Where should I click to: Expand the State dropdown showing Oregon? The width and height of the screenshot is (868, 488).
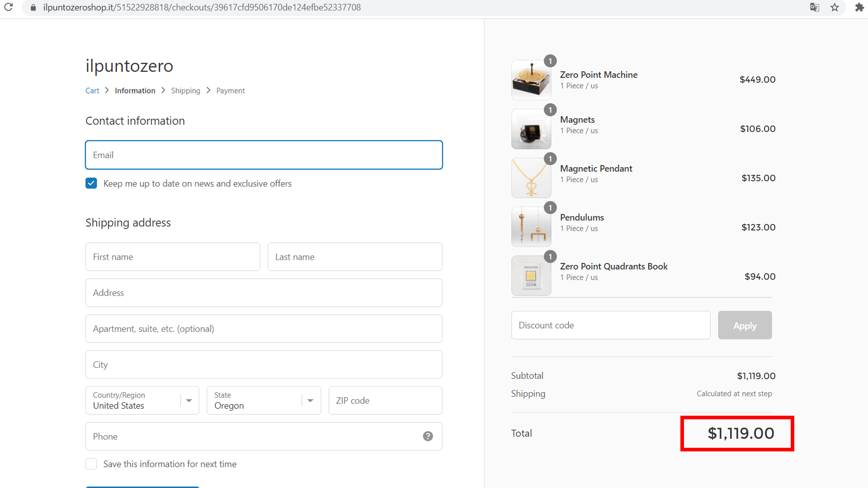point(264,400)
